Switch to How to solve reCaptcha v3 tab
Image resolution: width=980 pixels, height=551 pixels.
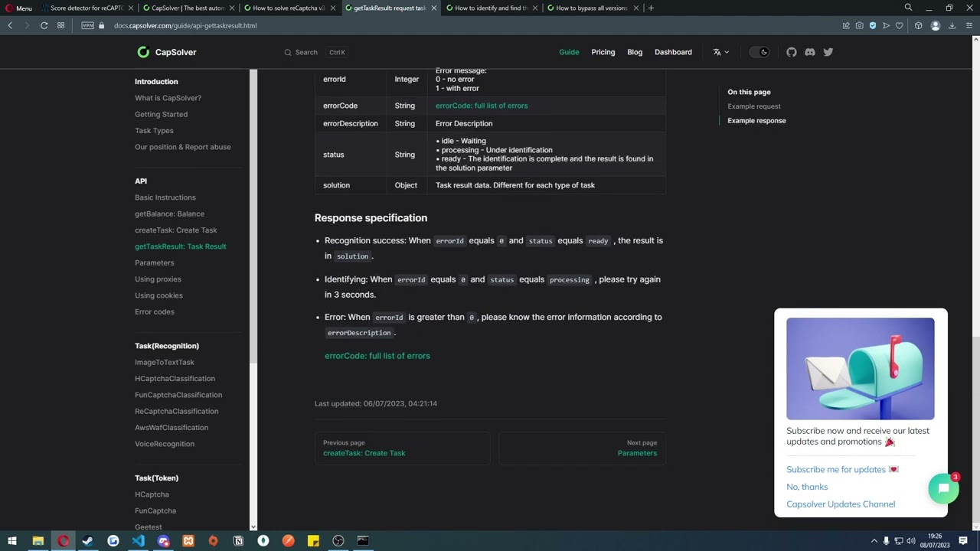coord(289,8)
